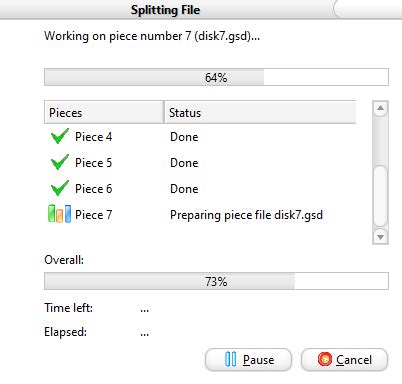402x384 pixels.
Task: Click the 73% overall progress bar
Action: (x=216, y=281)
